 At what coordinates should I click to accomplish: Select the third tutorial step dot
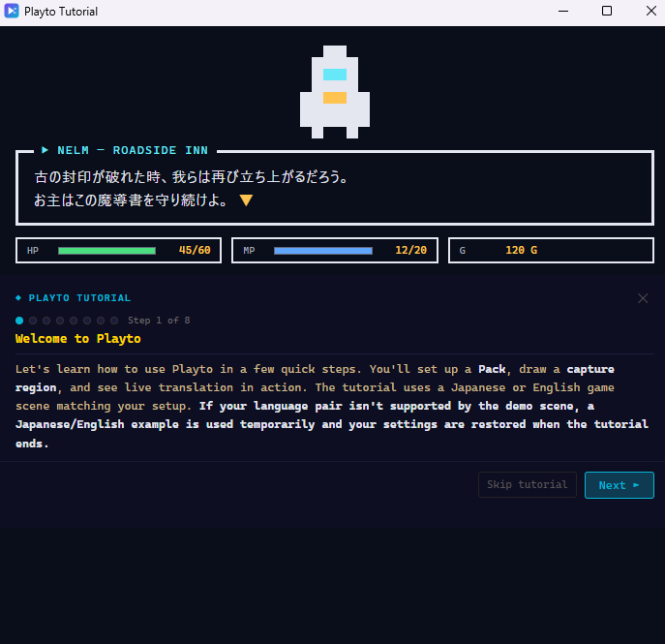[46, 321]
